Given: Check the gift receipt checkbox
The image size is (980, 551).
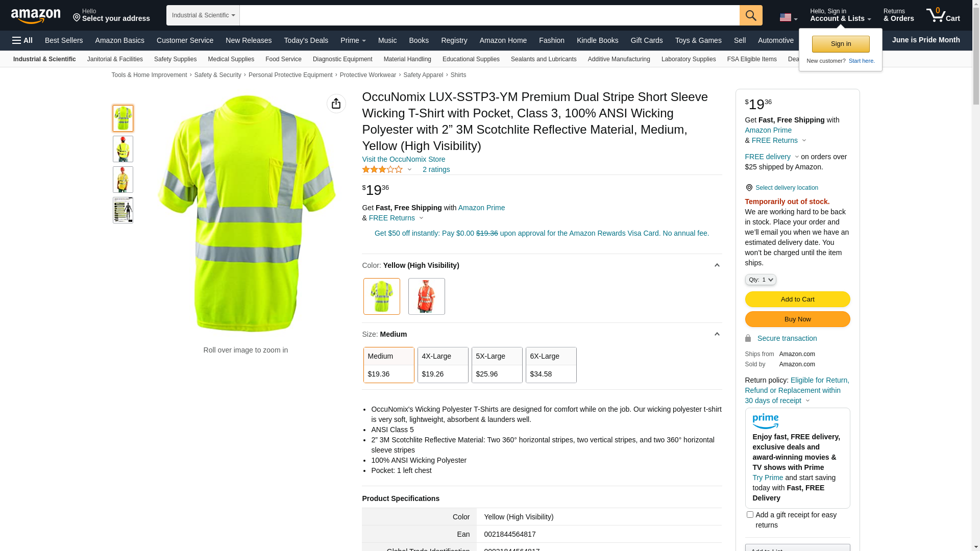Looking at the screenshot, I should 750,514.
